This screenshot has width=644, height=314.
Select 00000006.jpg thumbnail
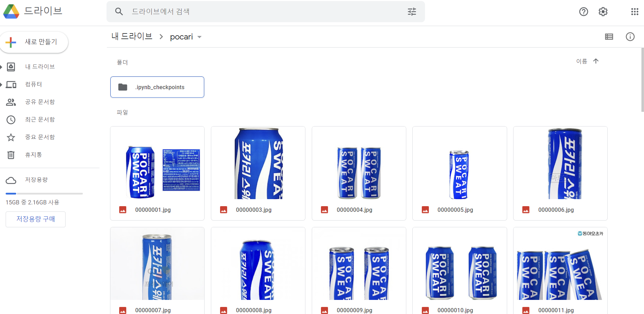pos(560,163)
